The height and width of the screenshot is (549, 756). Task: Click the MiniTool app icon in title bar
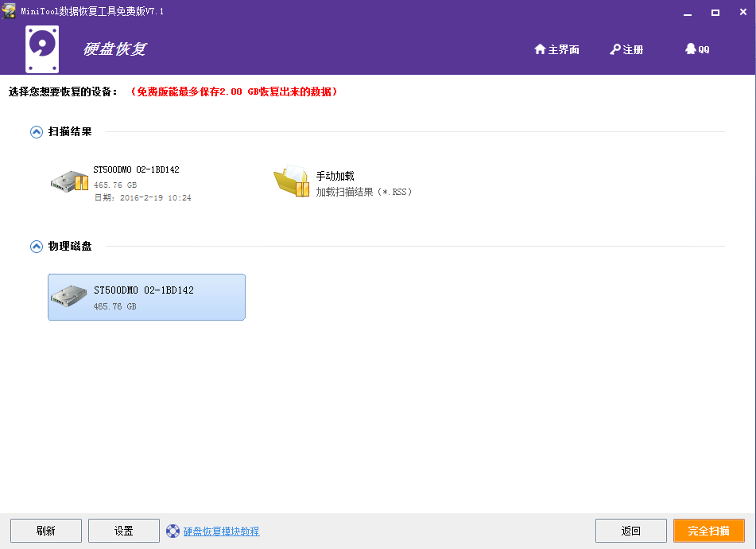[9, 10]
